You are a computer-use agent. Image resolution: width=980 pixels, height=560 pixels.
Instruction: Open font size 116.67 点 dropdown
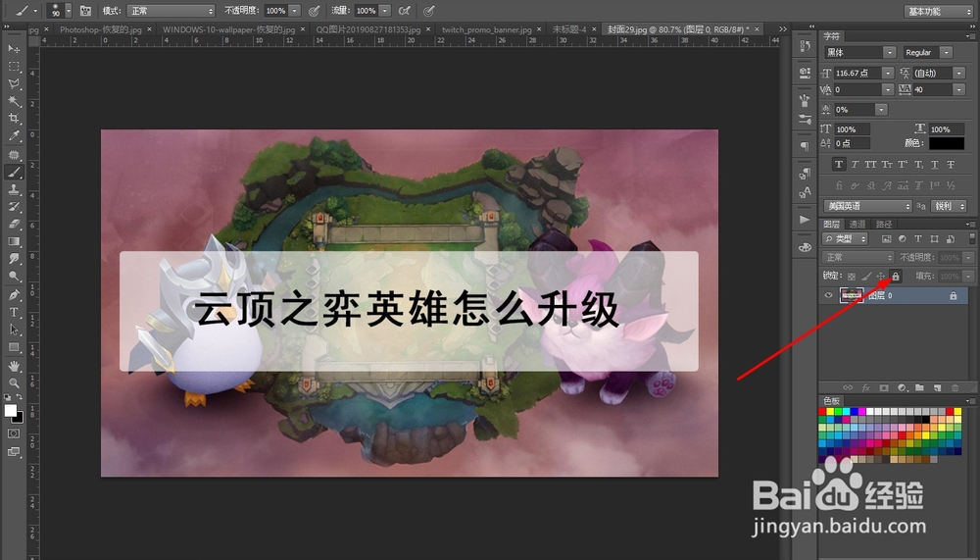[x=888, y=74]
